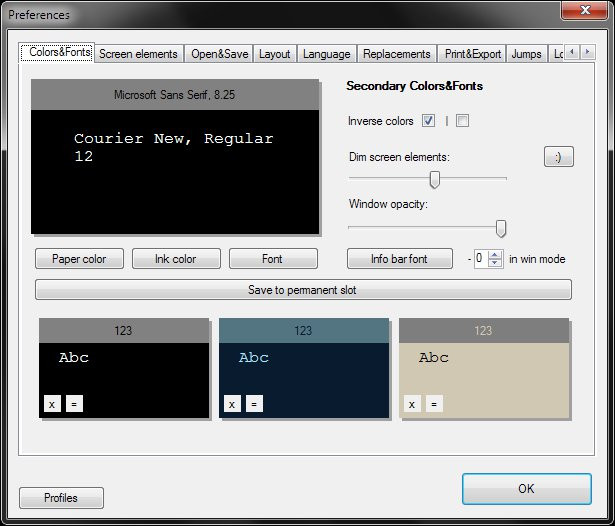
Task: Open the Screen elements tab
Action: pos(138,54)
